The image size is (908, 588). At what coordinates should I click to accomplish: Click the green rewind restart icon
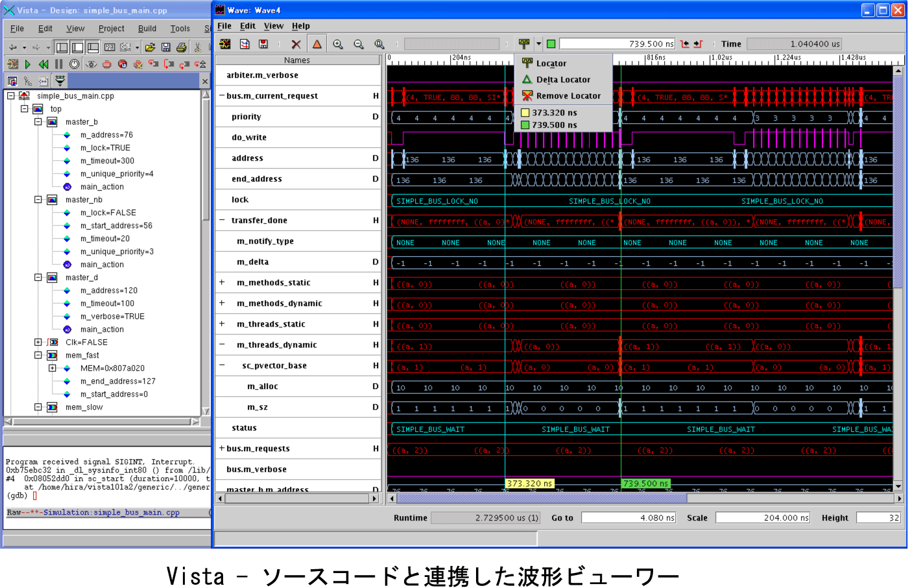[x=43, y=64]
